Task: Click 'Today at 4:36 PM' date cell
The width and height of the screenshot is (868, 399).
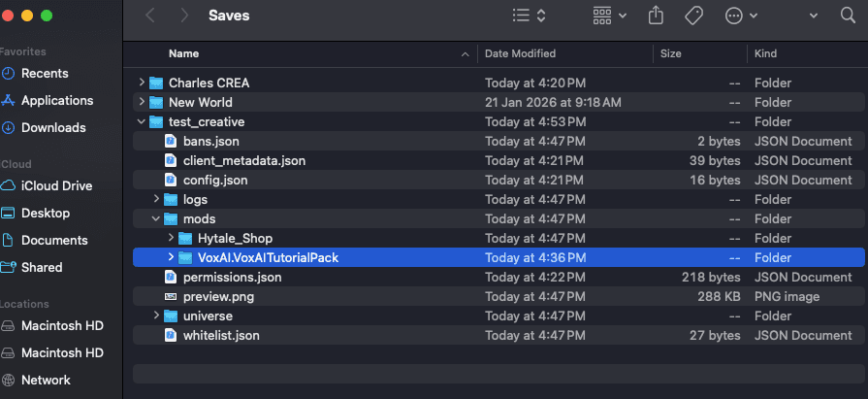Action: [535, 257]
